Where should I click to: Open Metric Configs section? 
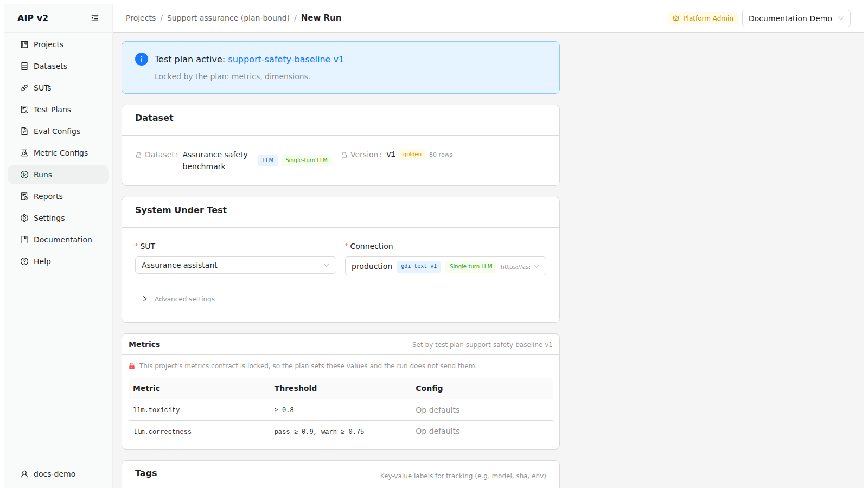pos(58,153)
